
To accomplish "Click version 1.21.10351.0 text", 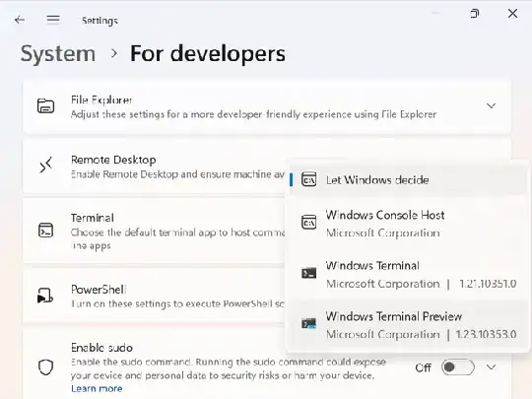I will point(488,284).
